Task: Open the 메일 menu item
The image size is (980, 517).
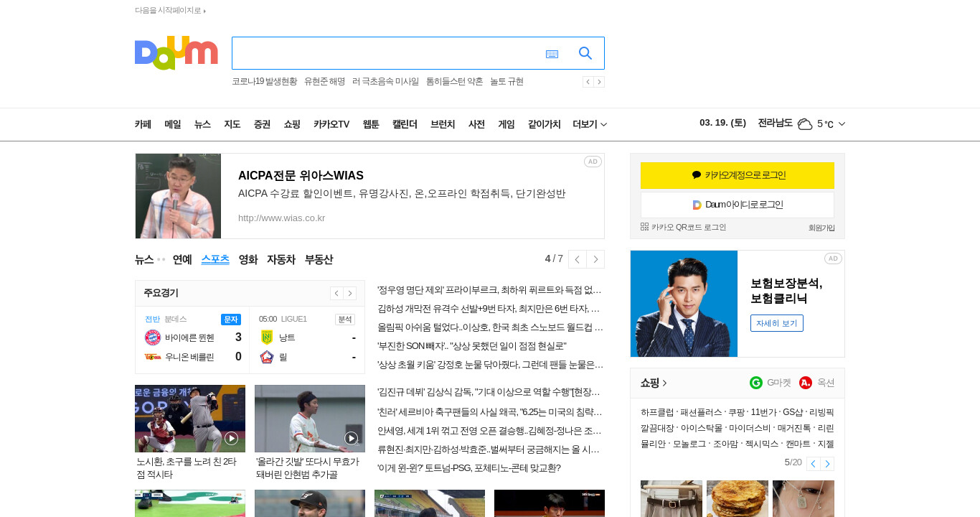Action: 173,124
